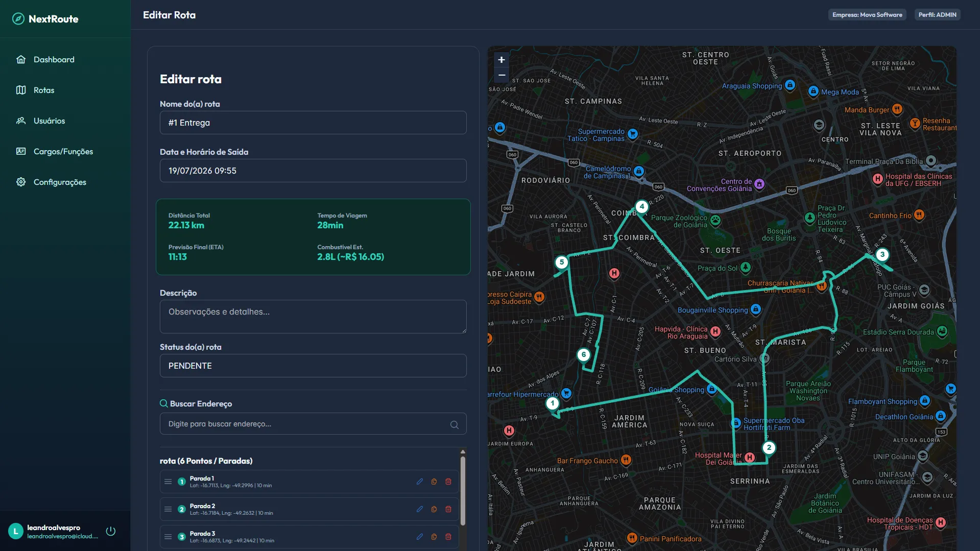The height and width of the screenshot is (551, 980).
Task: Grab the drag handle of Parada 3
Action: 168,537
